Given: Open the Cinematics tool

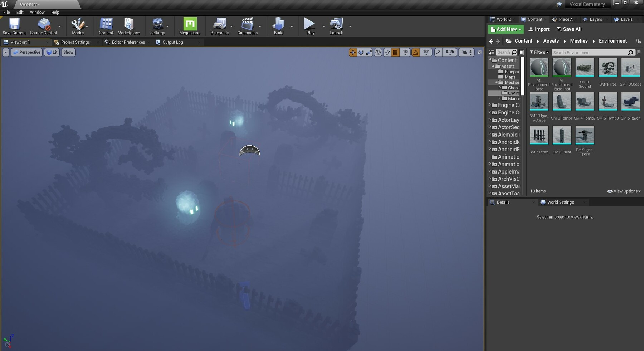Looking at the screenshot, I should [x=247, y=25].
